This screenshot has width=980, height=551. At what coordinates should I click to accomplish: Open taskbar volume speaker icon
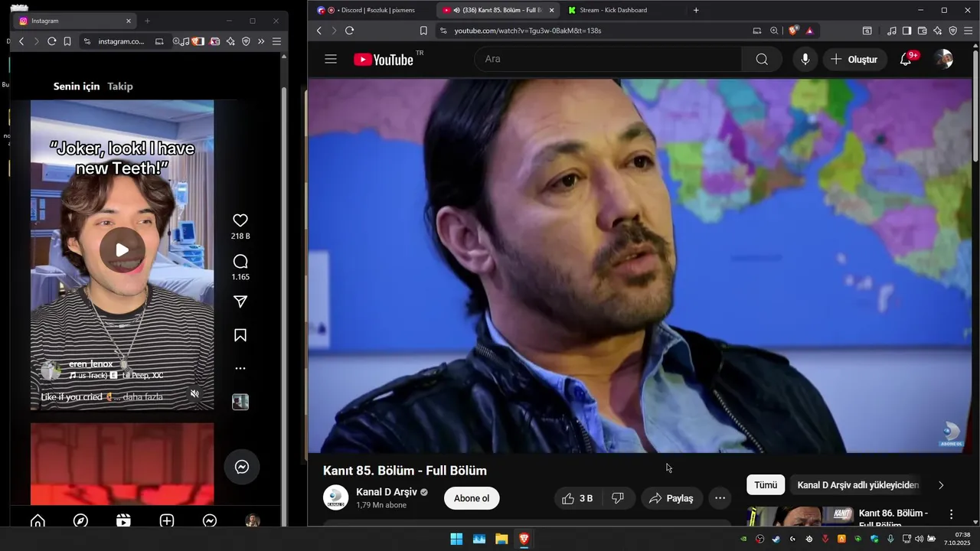[x=919, y=539]
